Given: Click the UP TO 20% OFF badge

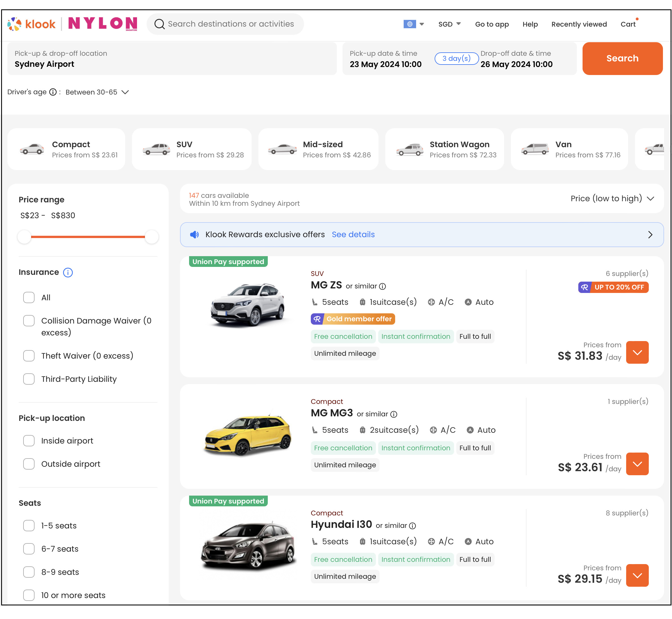Looking at the screenshot, I should (x=613, y=287).
